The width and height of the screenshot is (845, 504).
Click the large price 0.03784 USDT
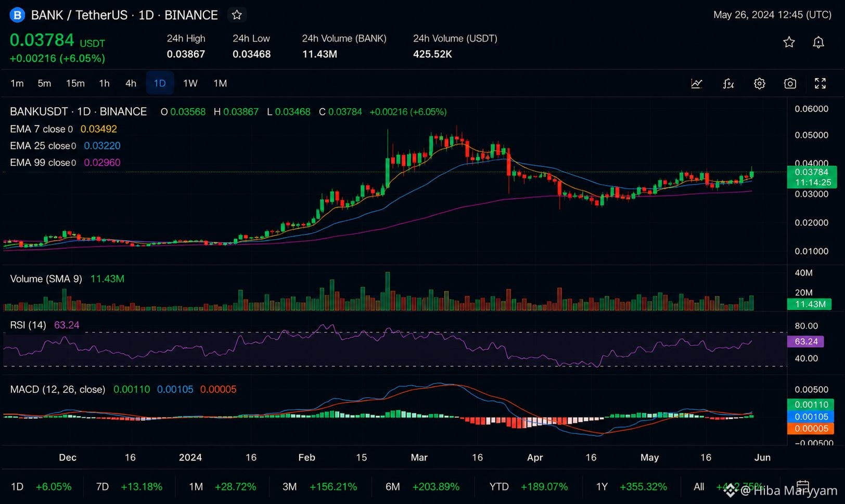click(x=57, y=41)
